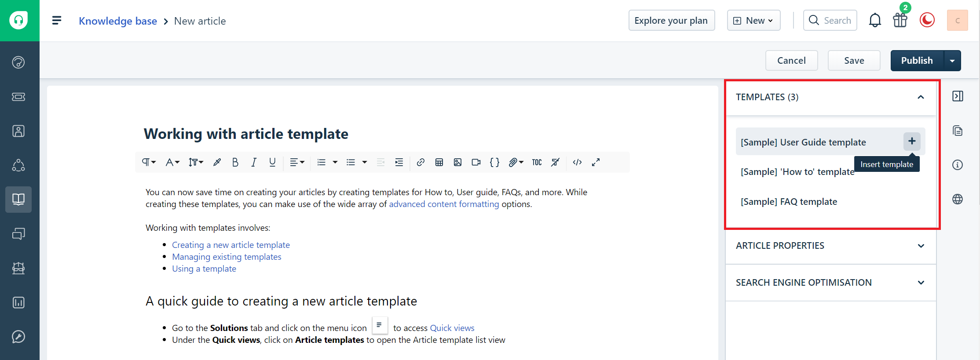Screen dimensions: 980x360
Task: Insert the User Guide template with plus button
Action: 912,141
